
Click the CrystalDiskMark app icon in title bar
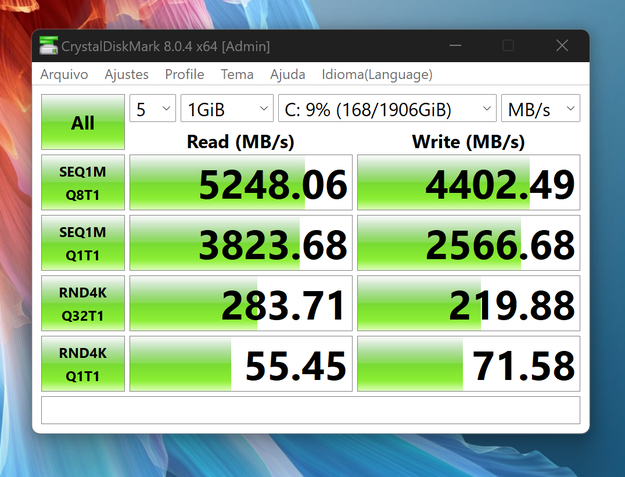(49, 46)
